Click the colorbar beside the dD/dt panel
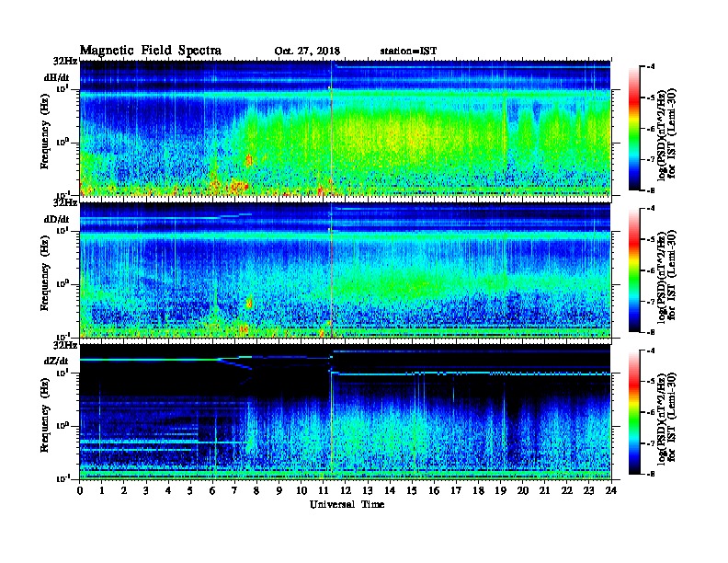Viewport: 728px width, 563px height. 633,270
